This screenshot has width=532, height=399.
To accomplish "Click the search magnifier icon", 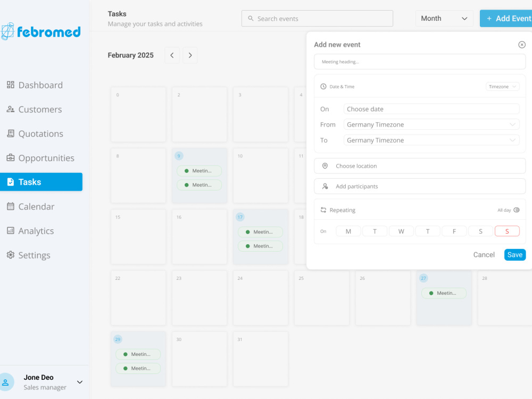I will pos(251,18).
